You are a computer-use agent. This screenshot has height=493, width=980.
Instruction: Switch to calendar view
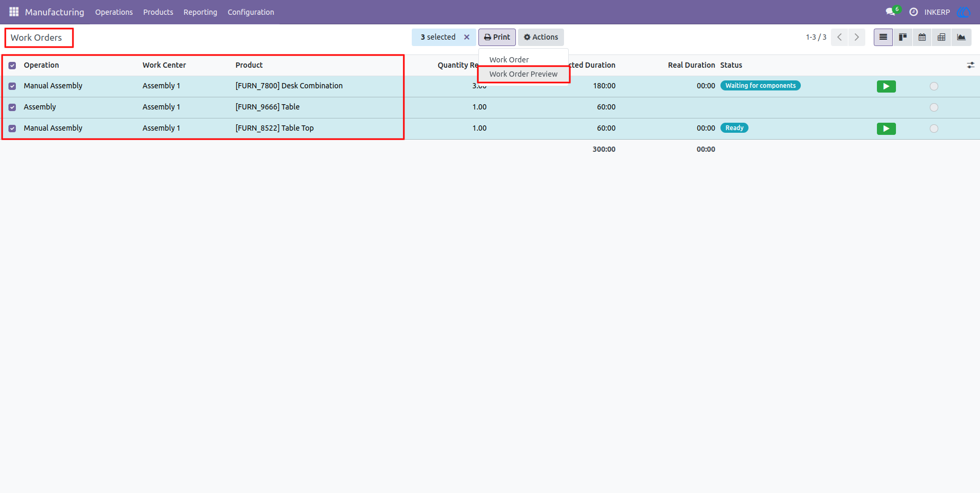(x=922, y=37)
